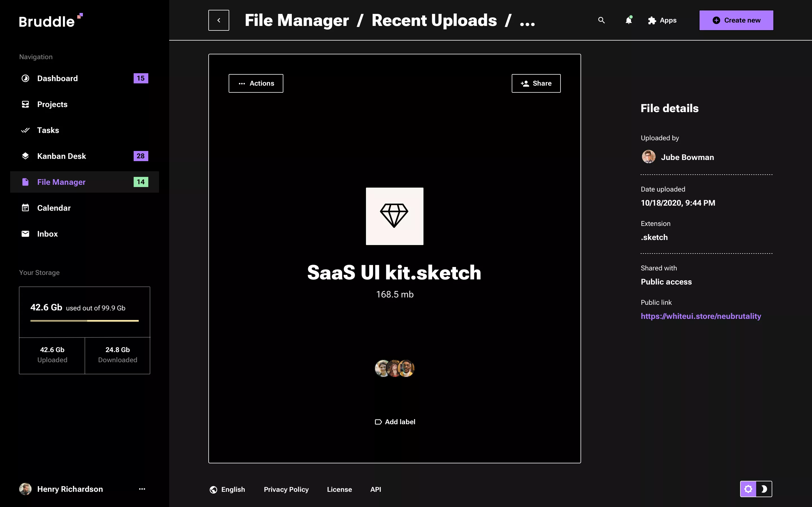Click the storage usage progress bar

[x=84, y=321]
